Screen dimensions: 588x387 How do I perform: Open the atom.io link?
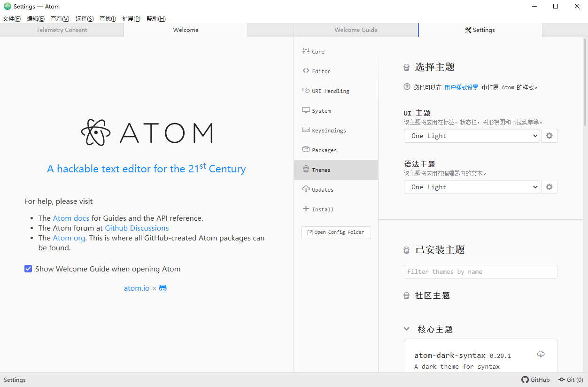tap(137, 288)
